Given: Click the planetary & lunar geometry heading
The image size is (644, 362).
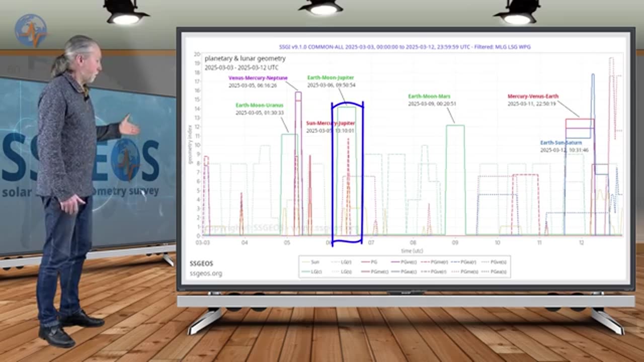Looking at the screenshot, I should click(245, 59).
